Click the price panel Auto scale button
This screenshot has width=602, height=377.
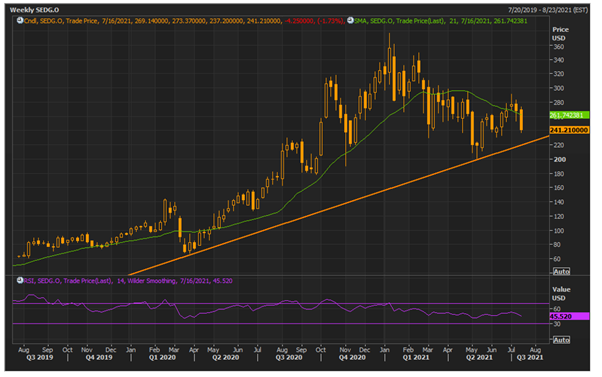point(561,271)
